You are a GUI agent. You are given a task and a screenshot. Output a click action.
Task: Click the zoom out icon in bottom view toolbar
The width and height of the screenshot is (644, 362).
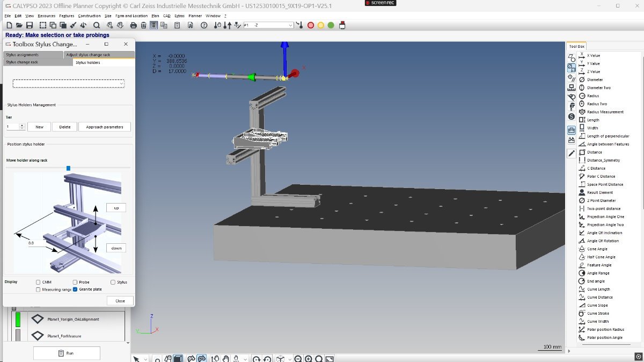(298, 358)
